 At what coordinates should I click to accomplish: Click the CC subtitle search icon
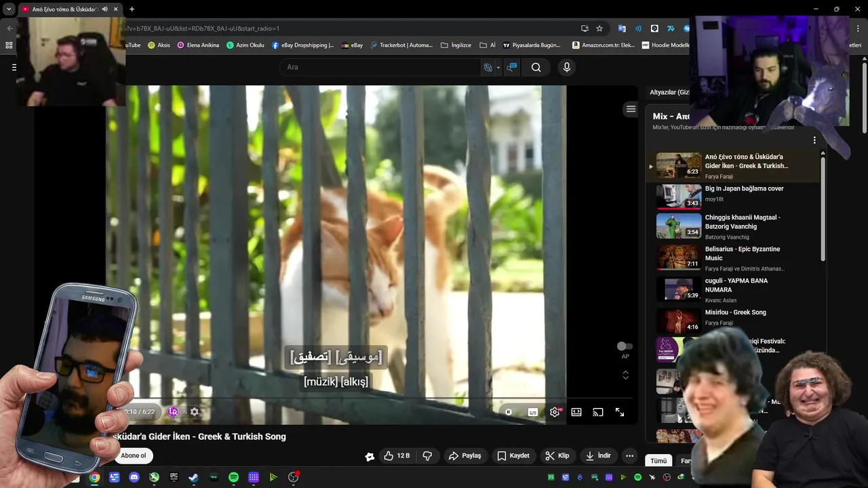pyautogui.click(x=512, y=67)
